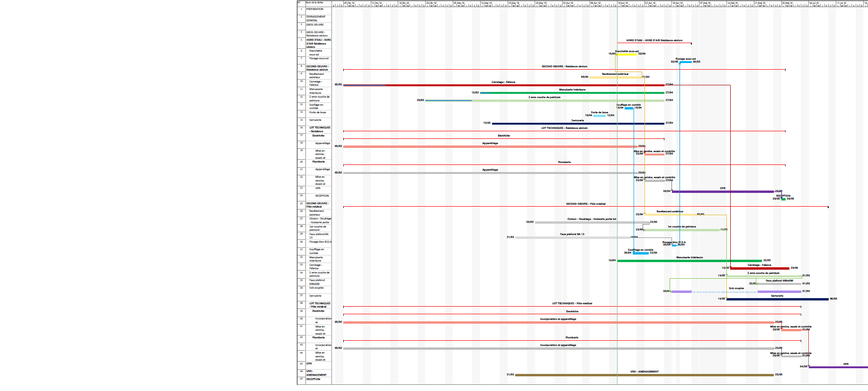
Task: Select row 25 SECOND OEUVRE - Pôle médical
Action: pyautogui.click(x=314, y=205)
